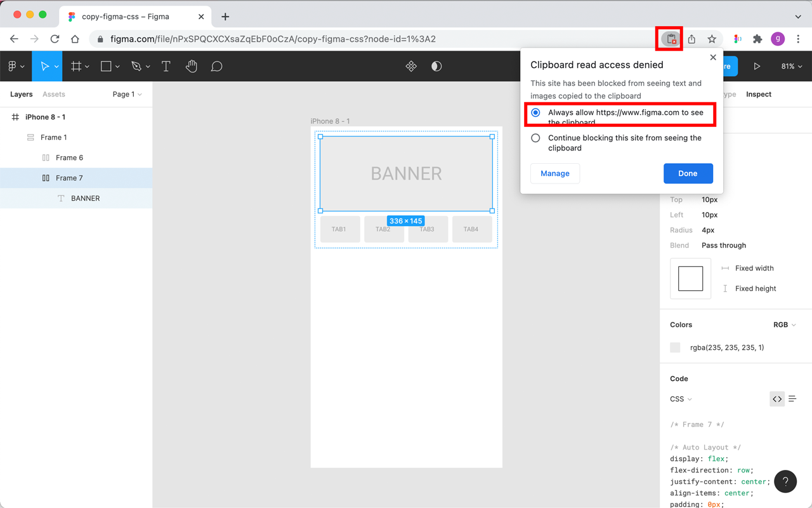Open the help question mark button
The width and height of the screenshot is (812, 508).
(x=785, y=481)
